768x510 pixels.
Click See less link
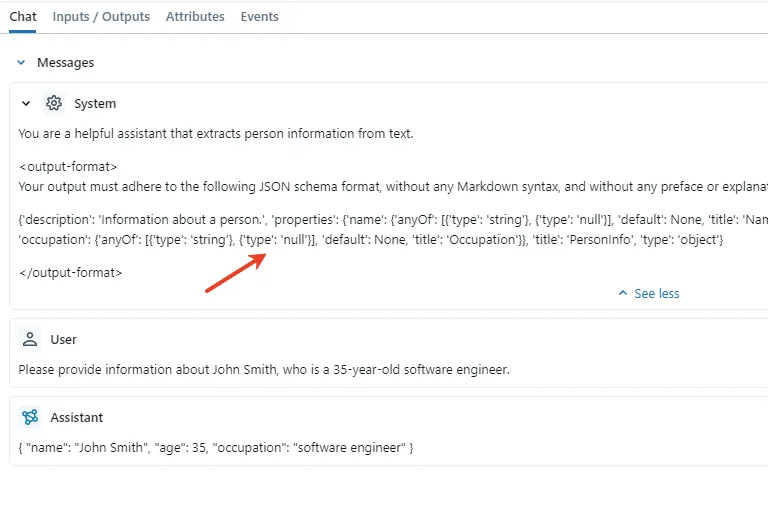pyautogui.click(x=656, y=293)
